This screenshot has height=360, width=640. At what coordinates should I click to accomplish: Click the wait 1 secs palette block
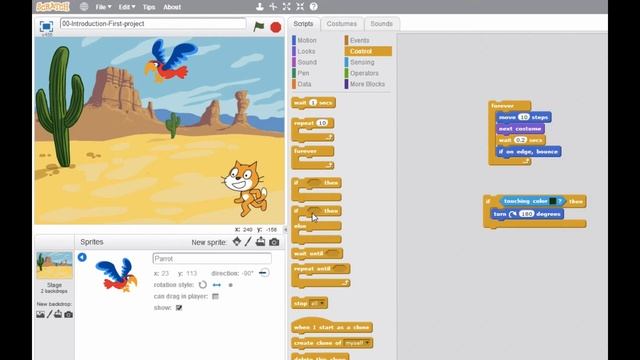tap(313, 103)
